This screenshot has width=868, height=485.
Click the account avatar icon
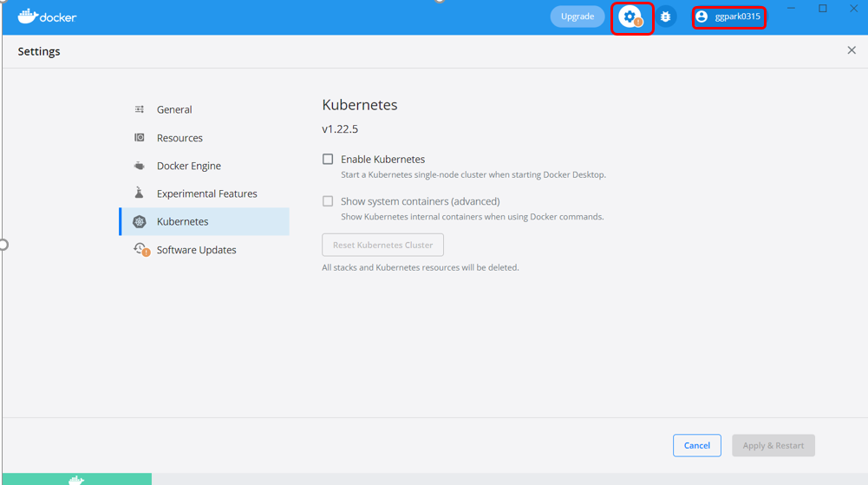[702, 16]
